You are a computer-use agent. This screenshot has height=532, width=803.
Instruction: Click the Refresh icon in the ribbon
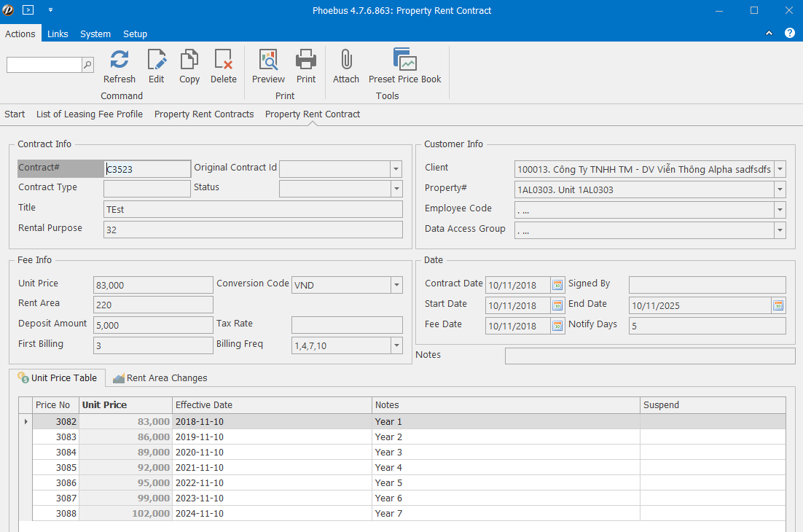(119, 60)
